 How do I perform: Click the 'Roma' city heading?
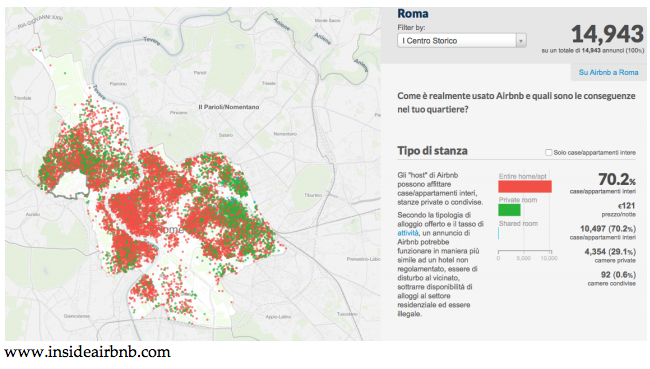point(413,14)
